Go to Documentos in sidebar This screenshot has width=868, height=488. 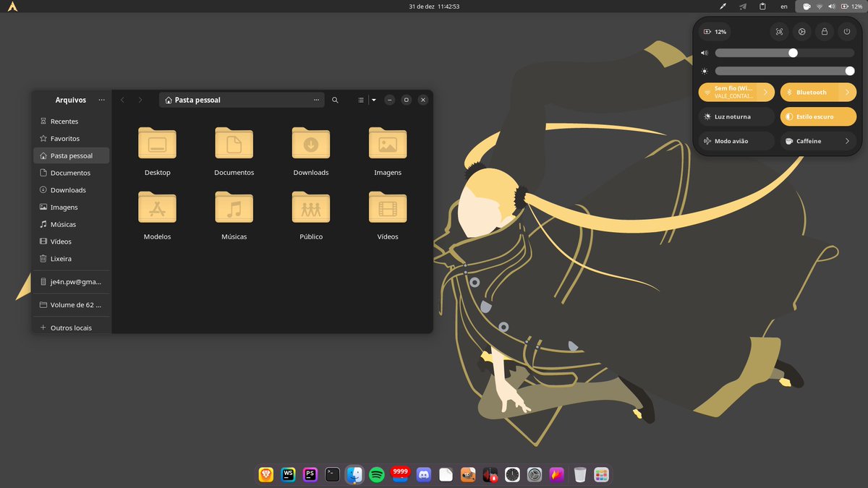72,173
